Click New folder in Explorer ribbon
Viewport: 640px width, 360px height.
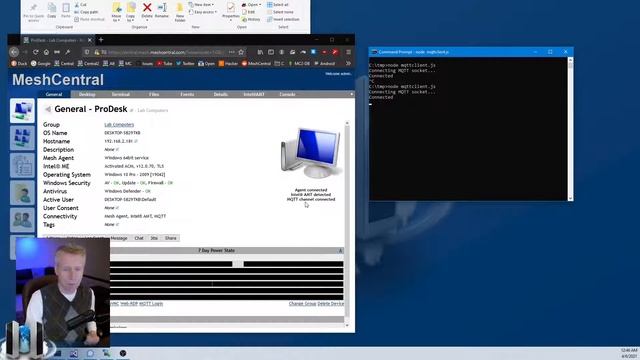click(x=180, y=12)
